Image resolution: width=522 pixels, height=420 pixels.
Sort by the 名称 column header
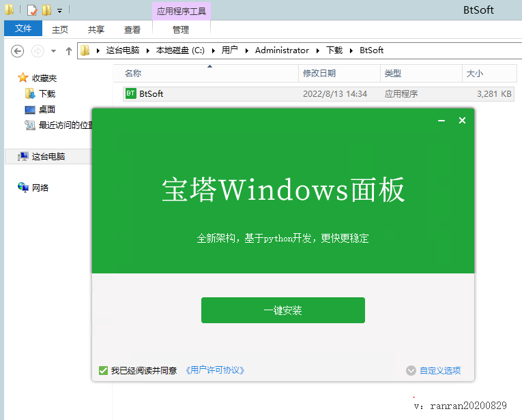(x=206, y=73)
